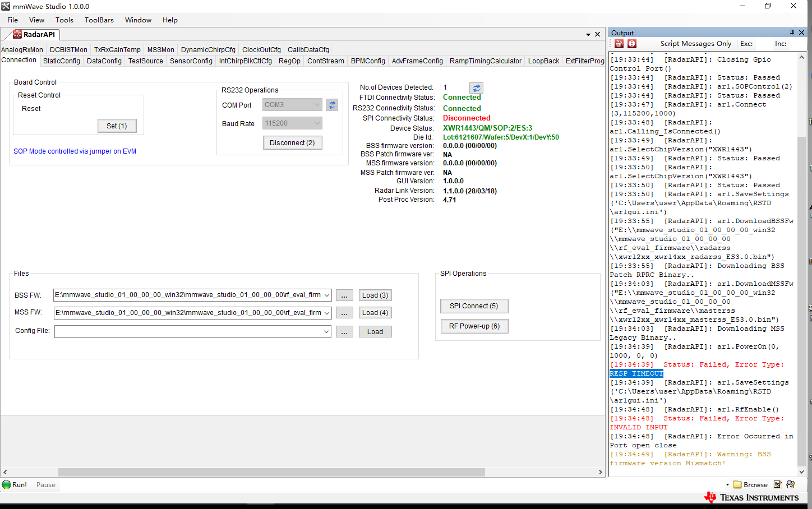
Task: Browse for Config File with ellipsis button
Action: pyautogui.click(x=344, y=332)
